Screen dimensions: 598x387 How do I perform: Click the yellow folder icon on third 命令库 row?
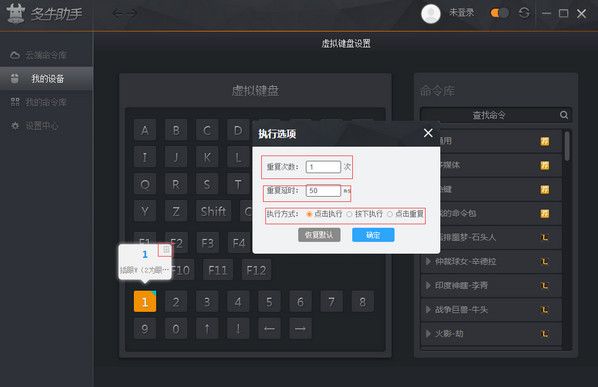coord(544,189)
